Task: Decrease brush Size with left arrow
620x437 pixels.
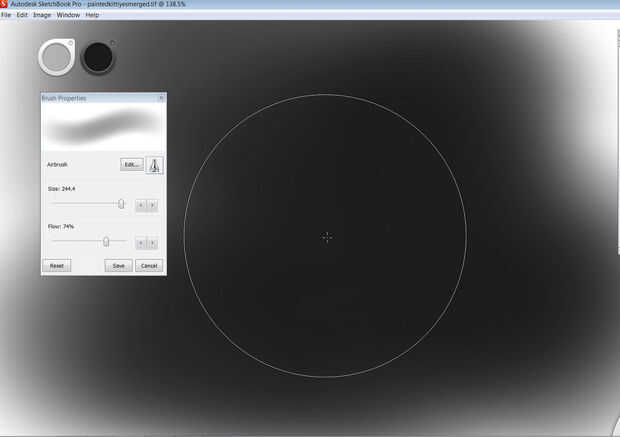Action: (141, 205)
